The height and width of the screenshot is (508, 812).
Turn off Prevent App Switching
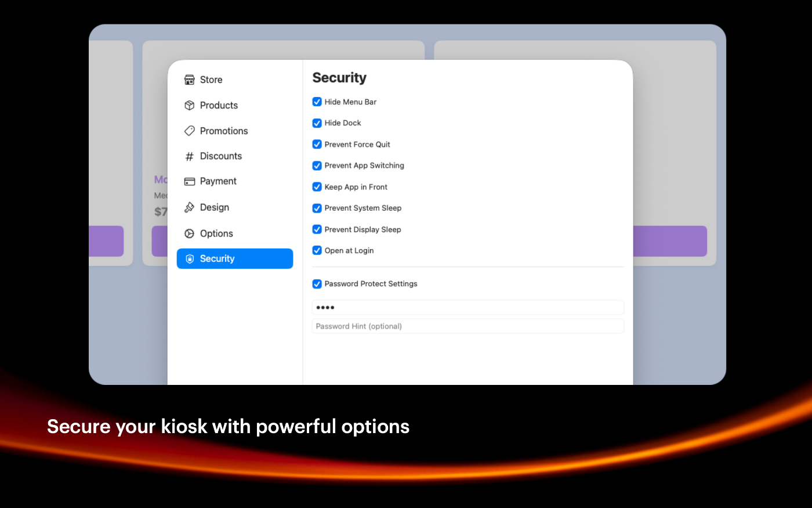[317, 165]
